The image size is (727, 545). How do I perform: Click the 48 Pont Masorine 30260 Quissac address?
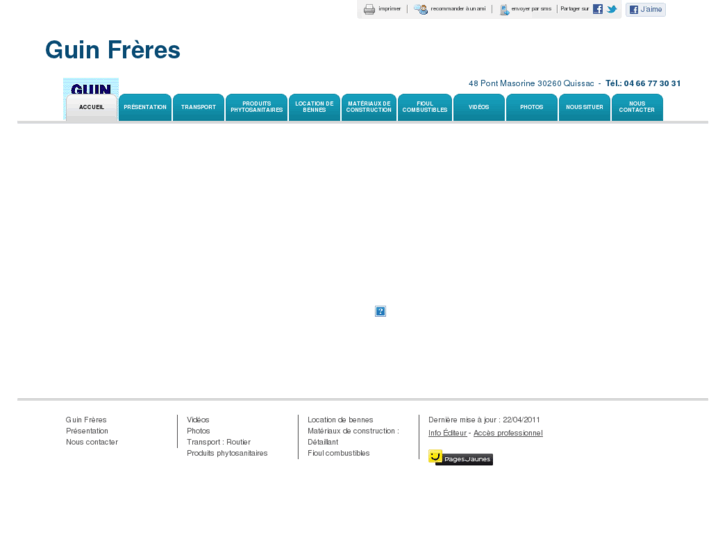coord(531,83)
